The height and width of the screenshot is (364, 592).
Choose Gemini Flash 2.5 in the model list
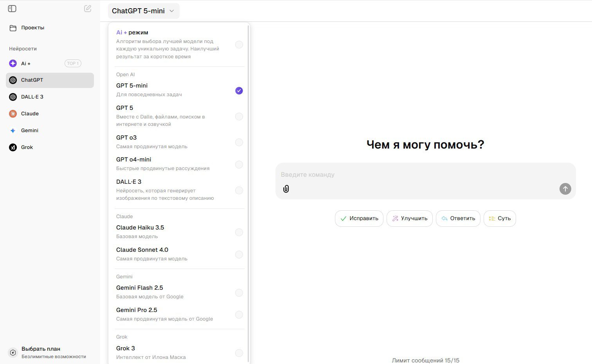(180, 292)
